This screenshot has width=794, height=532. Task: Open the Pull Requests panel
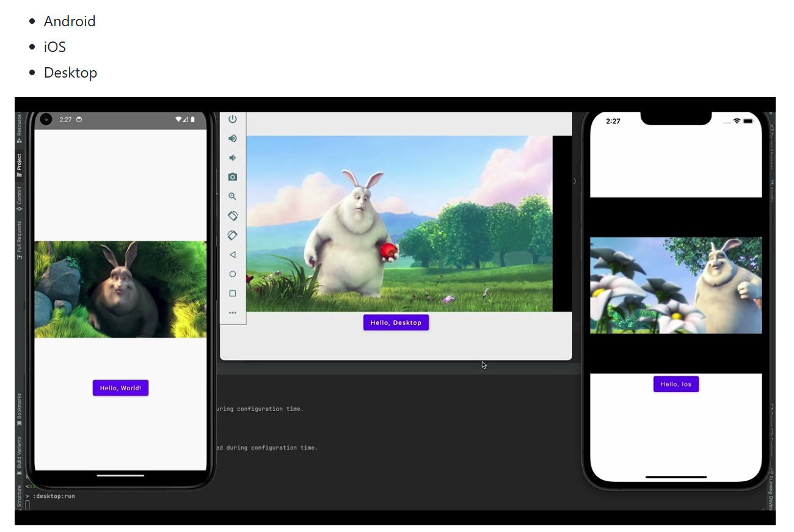(19, 238)
